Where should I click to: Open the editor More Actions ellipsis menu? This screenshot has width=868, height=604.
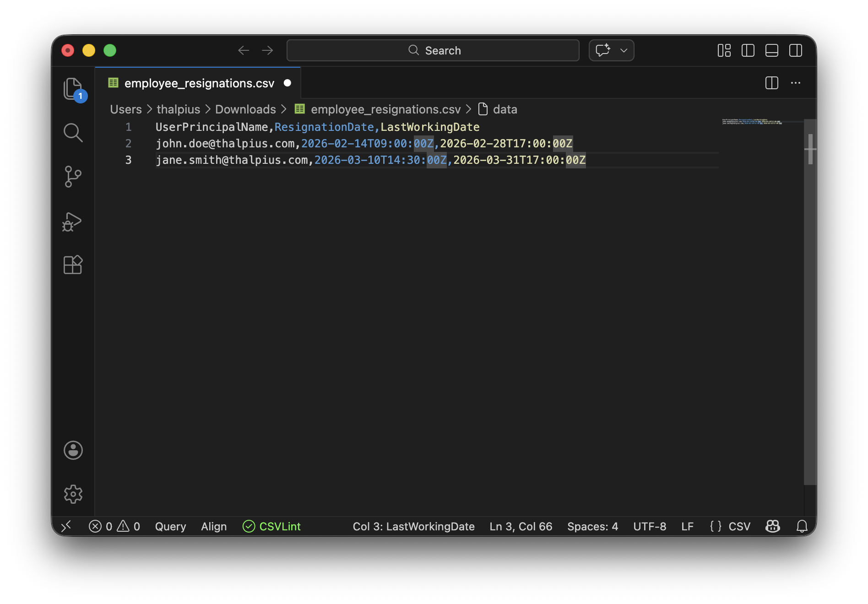tap(795, 83)
